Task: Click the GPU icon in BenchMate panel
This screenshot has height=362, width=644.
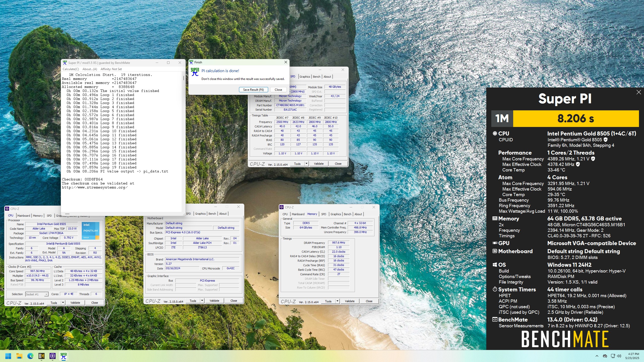Action: tap(495, 243)
